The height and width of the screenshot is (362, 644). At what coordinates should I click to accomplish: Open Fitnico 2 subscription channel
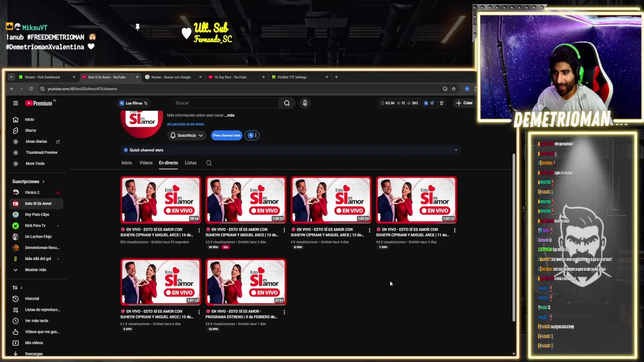click(35, 193)
